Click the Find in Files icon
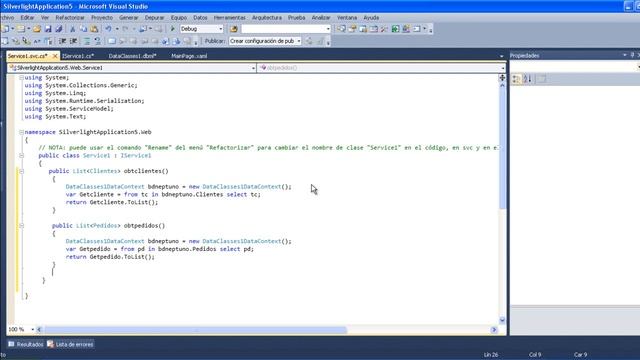 pyautogui.click(x=234, y=29)
